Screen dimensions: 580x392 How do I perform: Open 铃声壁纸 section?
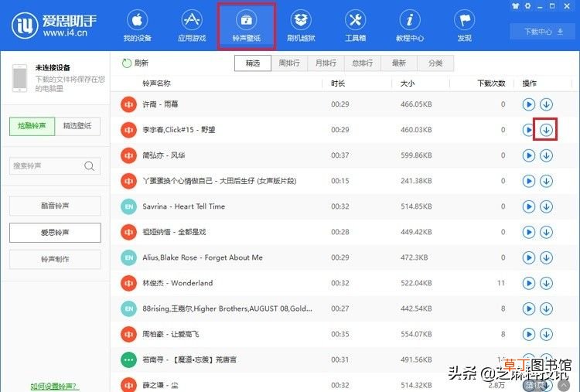(247, 26)
